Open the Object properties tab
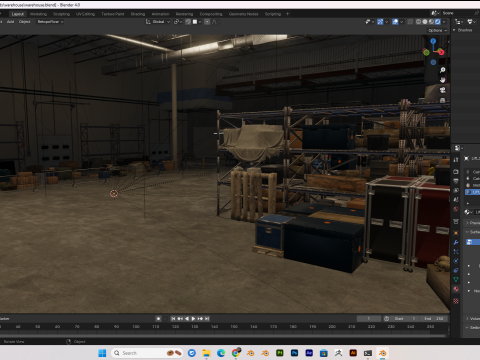The image size is (480, 360). point(456,233)
